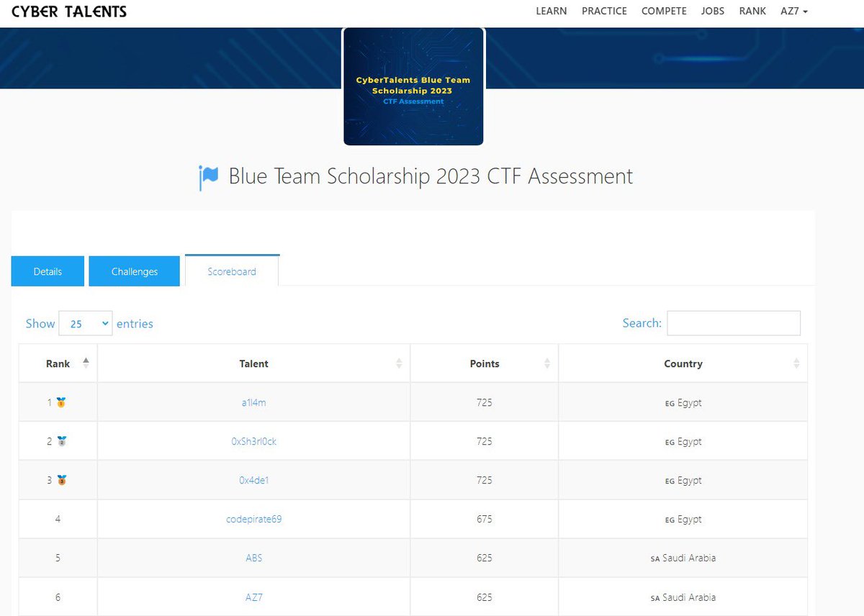Click the Search: label
Screen dimensions: 864x616
642,323
